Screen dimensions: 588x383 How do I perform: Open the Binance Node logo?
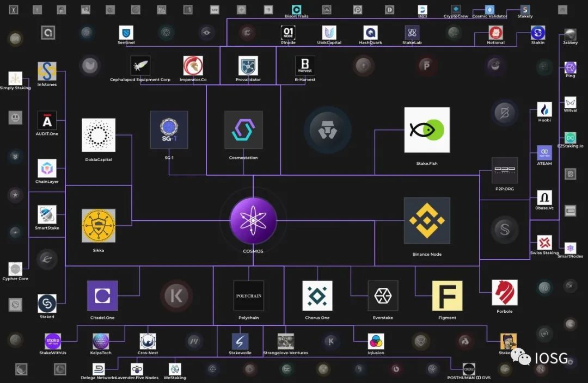[427, 220]
